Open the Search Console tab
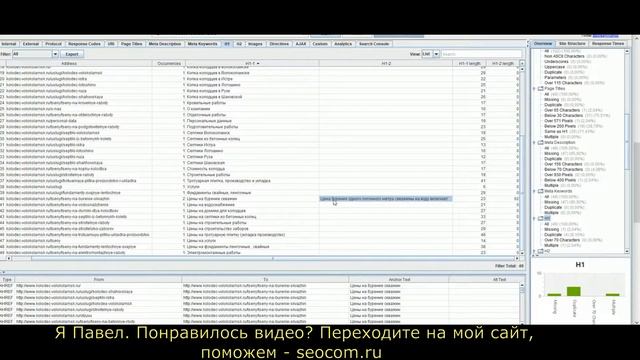The height and width of the screenshot is (360, 640). tap(374, 44)
